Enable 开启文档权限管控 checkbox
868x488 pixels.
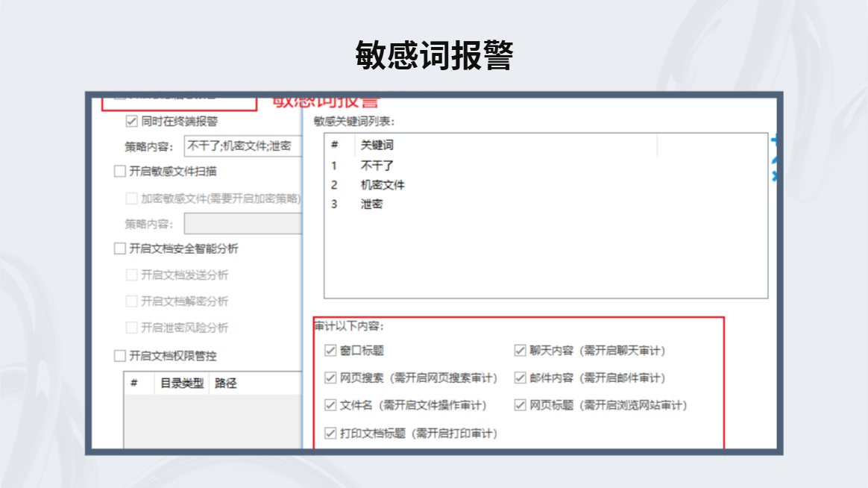[x=119, y=356]
